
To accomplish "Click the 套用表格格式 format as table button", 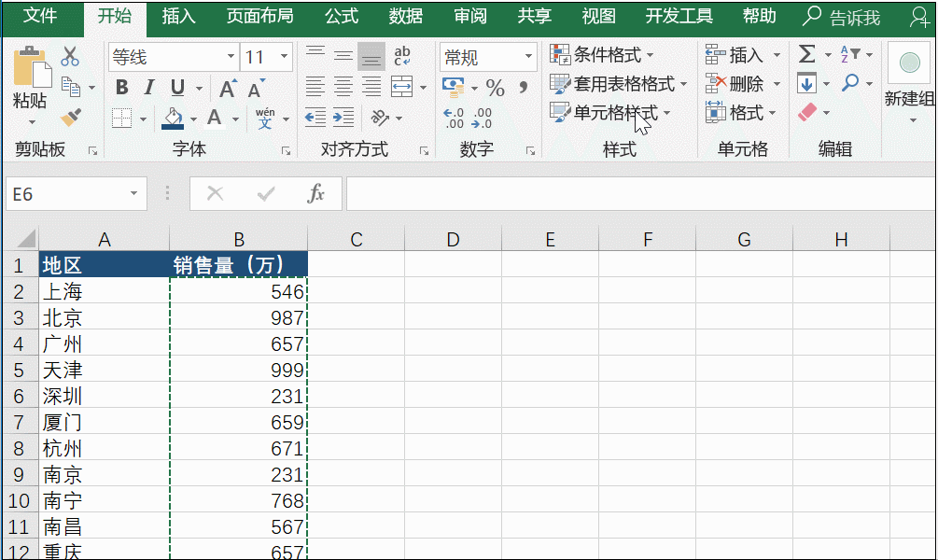I will (x=621, y=83).
